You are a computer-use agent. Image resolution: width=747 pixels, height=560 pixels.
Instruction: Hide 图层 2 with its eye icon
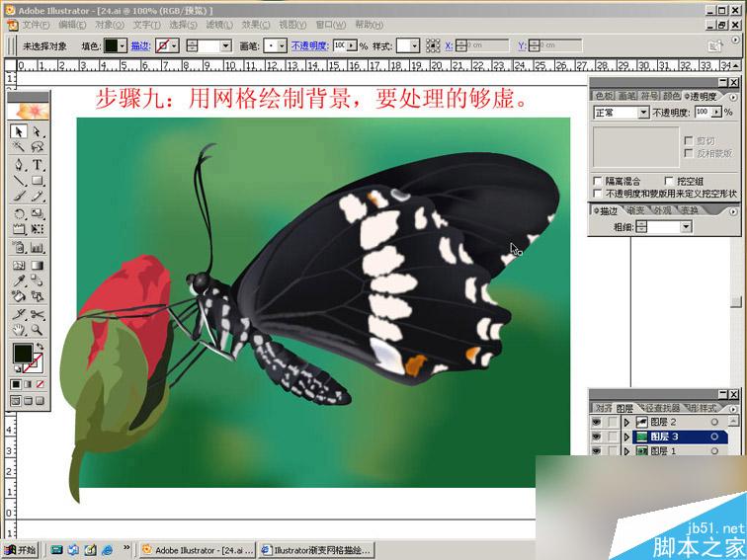click(x=596, y=422)
